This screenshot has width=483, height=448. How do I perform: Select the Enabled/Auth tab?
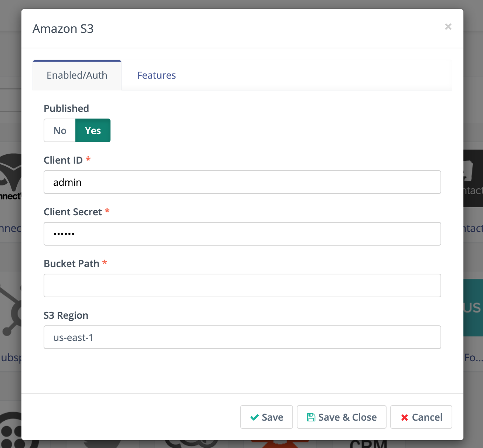pos(77,75)
